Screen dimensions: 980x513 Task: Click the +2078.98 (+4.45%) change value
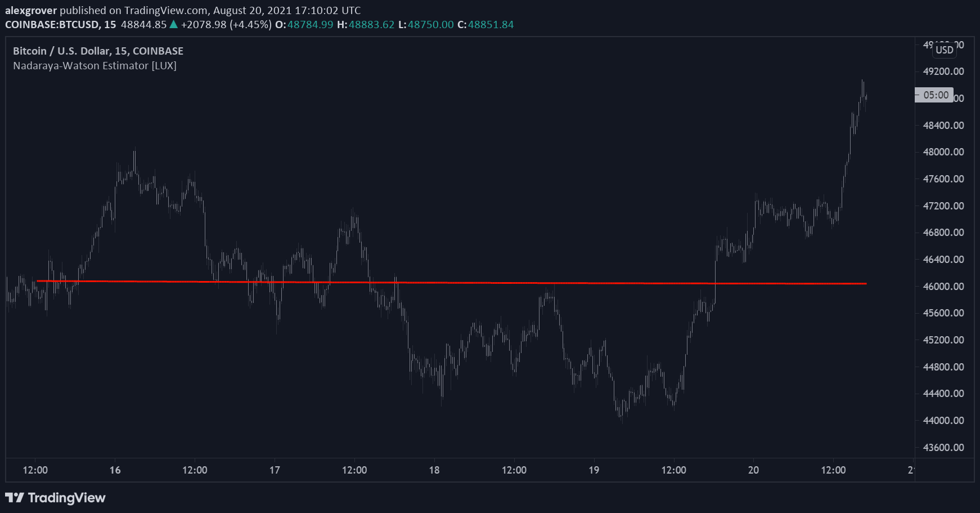[x=226, y=25]
